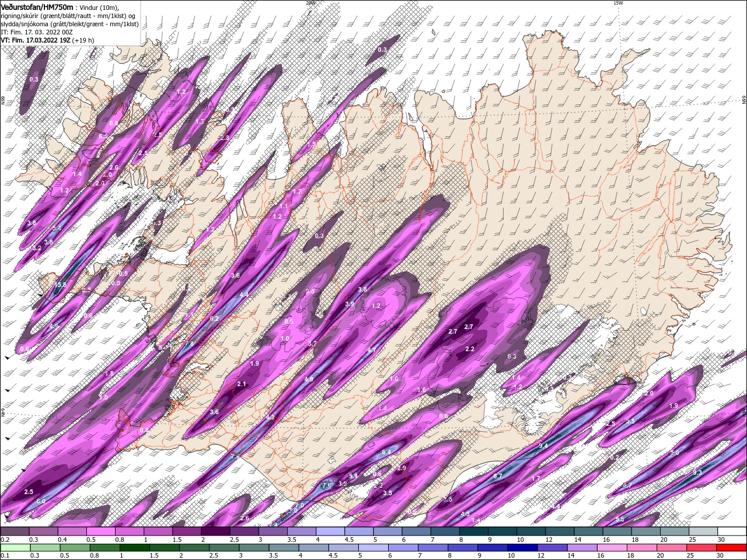Viewport: 747px width, 560px height.
Task: Click the bottom-row violet swatch between 14 and 16
Action: 581,547
